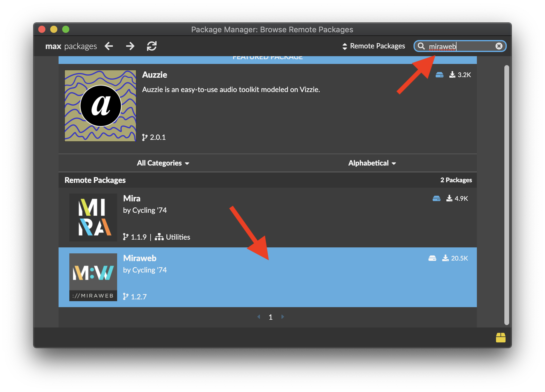Screen dimensions: 545x392
Task: Navigate forward with the right arrow
Action: point(130,46)
